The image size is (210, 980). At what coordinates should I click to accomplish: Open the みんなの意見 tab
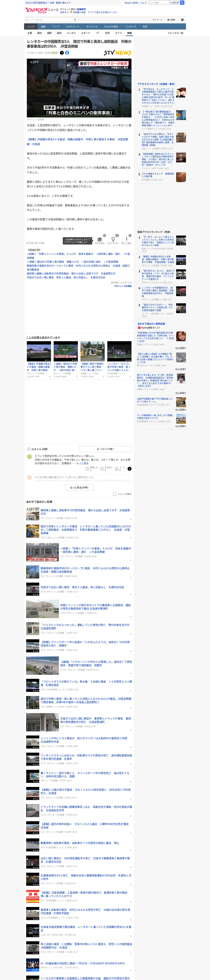click(111, 27)
